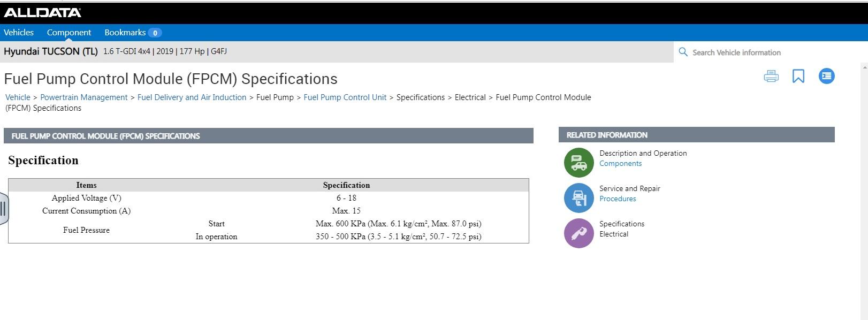Bookmark this article with the ribbon icon

(x=798, y=77)
